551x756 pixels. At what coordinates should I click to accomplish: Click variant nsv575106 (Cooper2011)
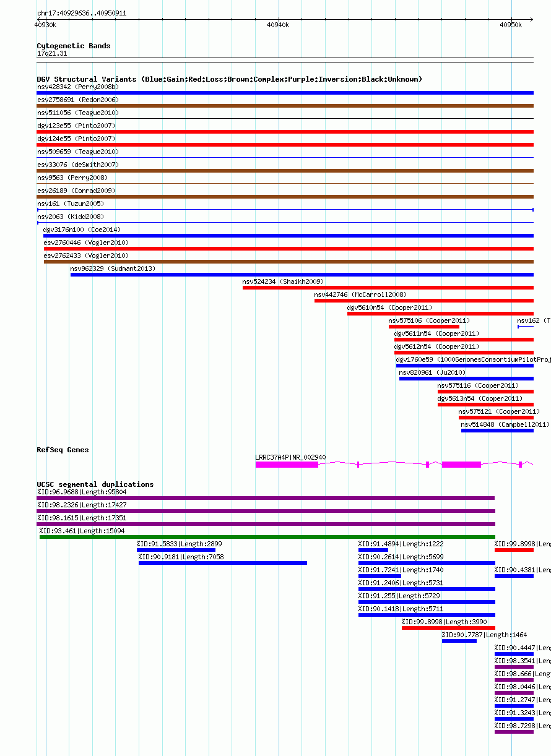(x=424, y=327)
